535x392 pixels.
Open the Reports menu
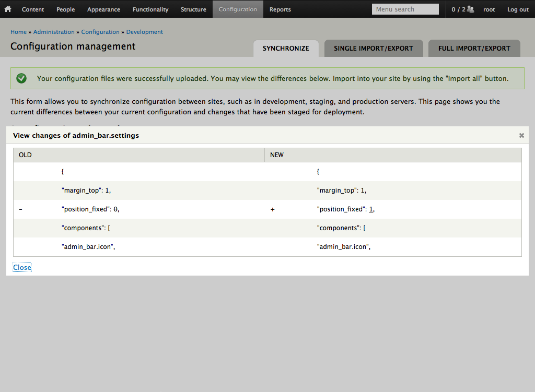[280, 9]
